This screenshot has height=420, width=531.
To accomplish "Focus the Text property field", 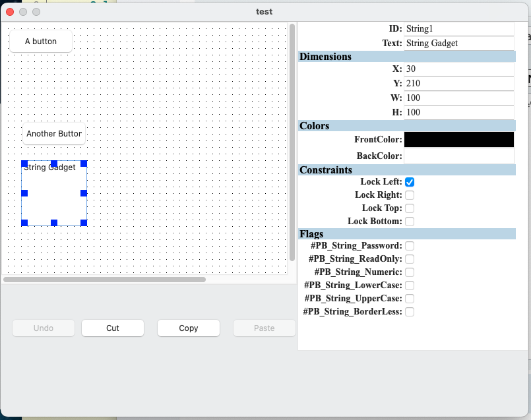I will [x=458, y=44].
